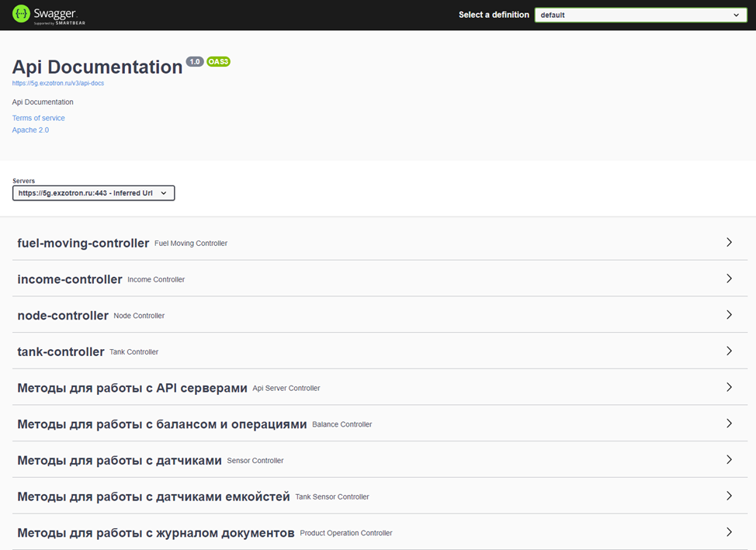Open the Select a definition dropdown
Viewport: 756px width, 550px height.
click(641, 15)
